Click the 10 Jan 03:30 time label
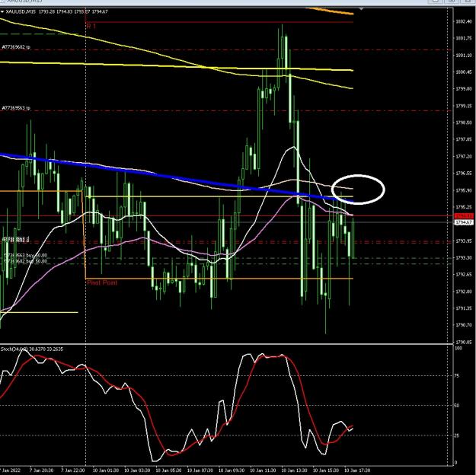 (x=136, y=470)
